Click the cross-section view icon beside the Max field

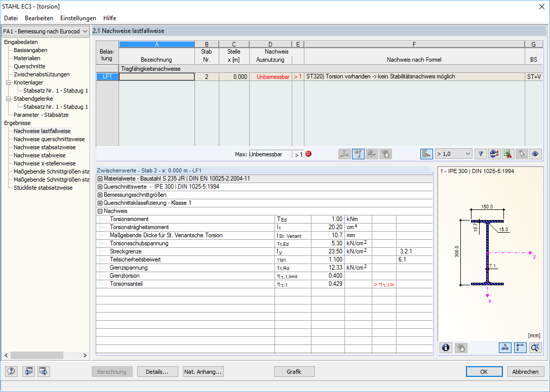tap(344, 154)
